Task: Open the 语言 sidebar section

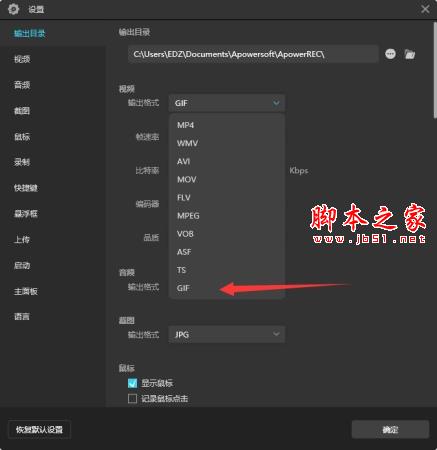Action: click(22, 316)
